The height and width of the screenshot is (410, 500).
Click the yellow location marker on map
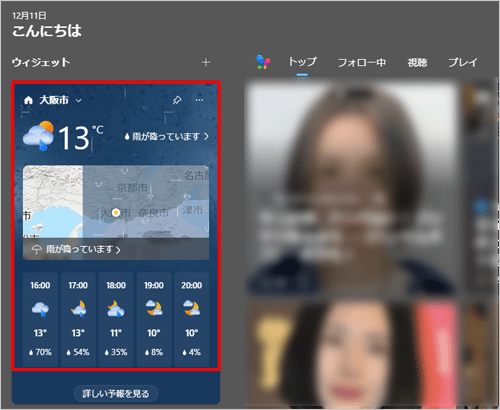[116, 212]
